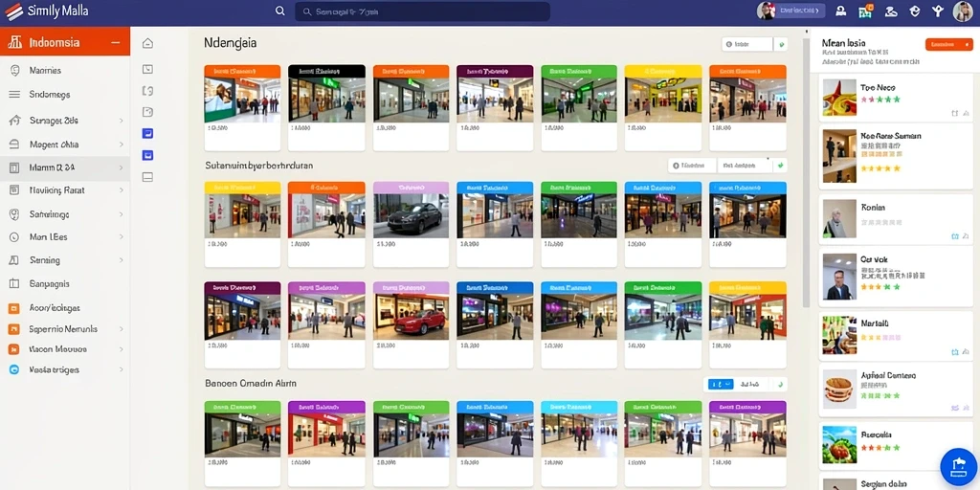Click the home icon in secondary rail

click(147, 43)
